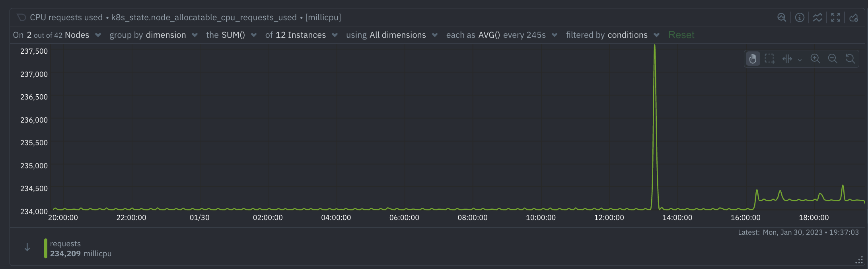Reset the chart zoom
This screenshot has width=868, height=269.
(x=850, y=59)
